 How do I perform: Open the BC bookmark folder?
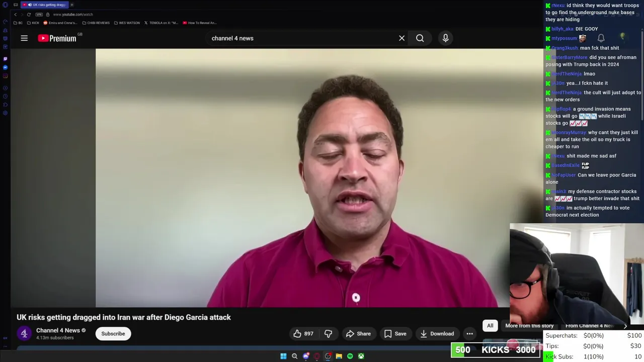pos(18,23)
